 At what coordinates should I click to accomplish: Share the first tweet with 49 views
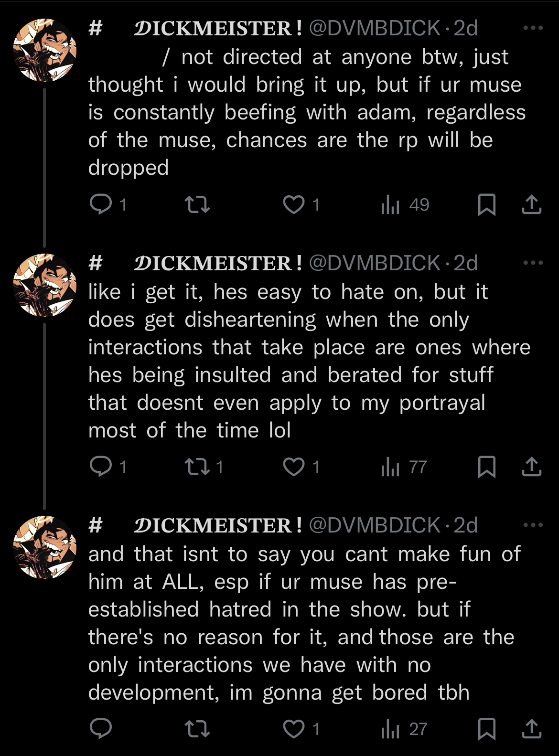(531, 204)
